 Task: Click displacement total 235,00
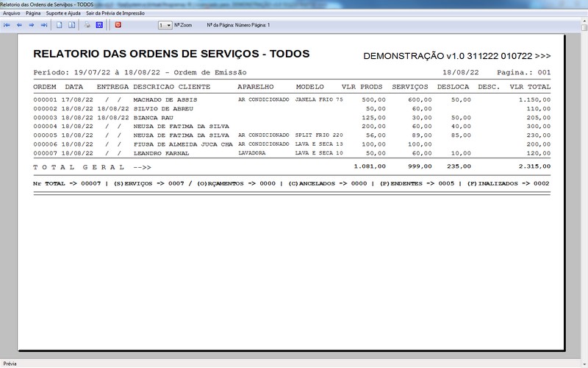(459, 166)
